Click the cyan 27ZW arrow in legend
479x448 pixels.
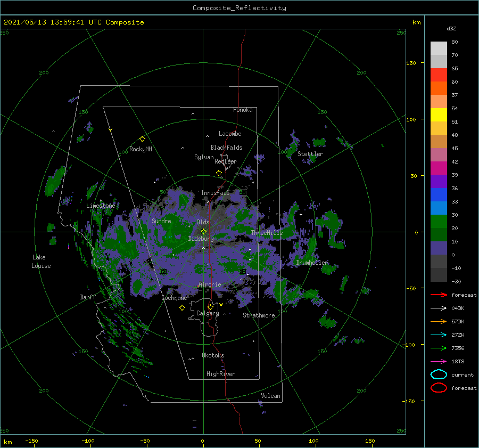click(439, 335)
